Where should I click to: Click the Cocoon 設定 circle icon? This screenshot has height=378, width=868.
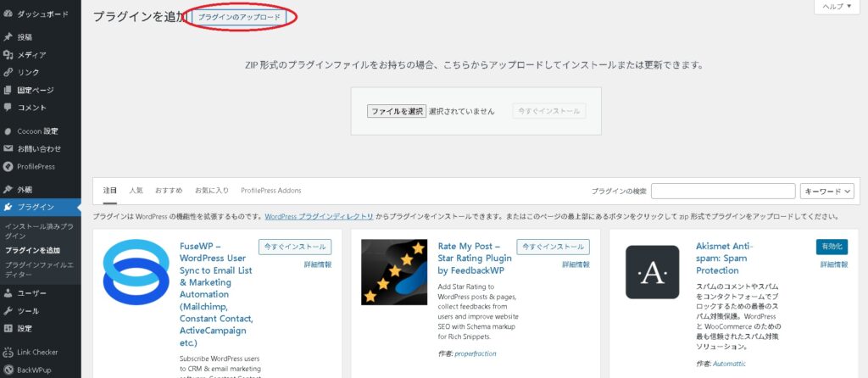pyautogui.click(x=8, y=131)
